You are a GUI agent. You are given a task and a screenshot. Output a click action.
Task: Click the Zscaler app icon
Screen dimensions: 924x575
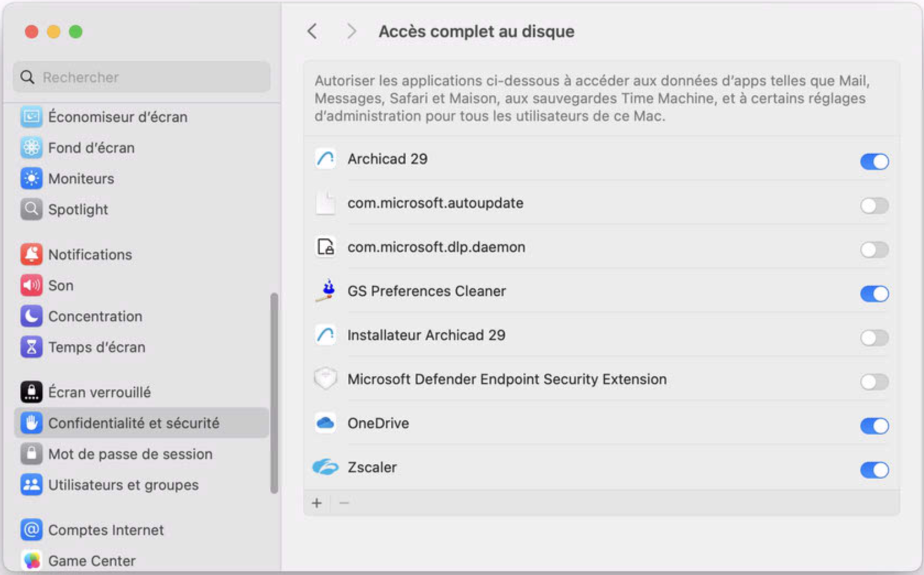[325, 467]
